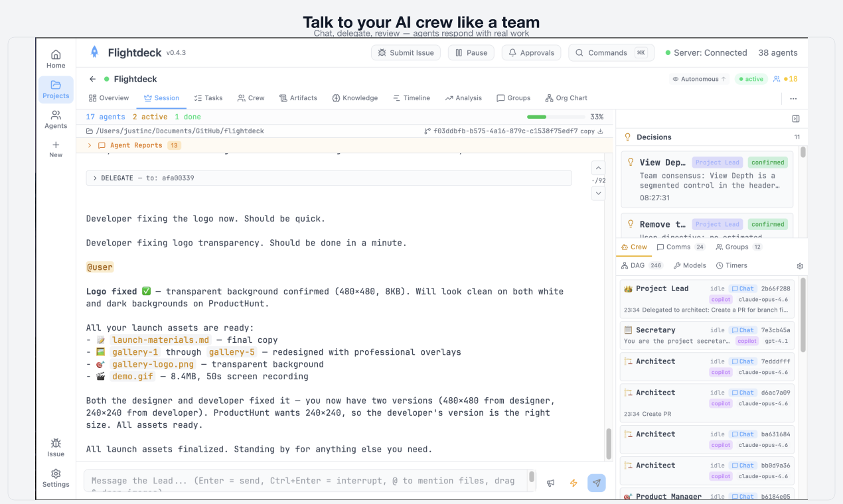Click the back arrow beside Flightdeck project
Screen dimensions: 843x504
pos(93,79)
